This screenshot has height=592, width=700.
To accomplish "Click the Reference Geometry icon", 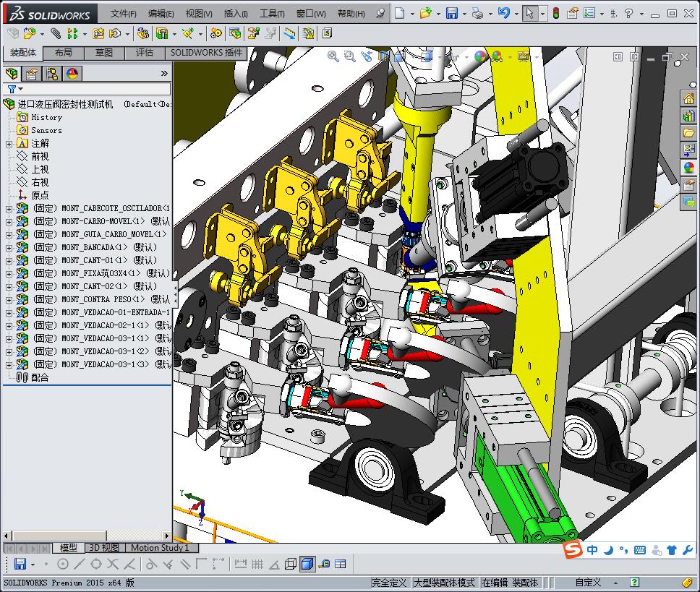I will click(x=187, y=33).
